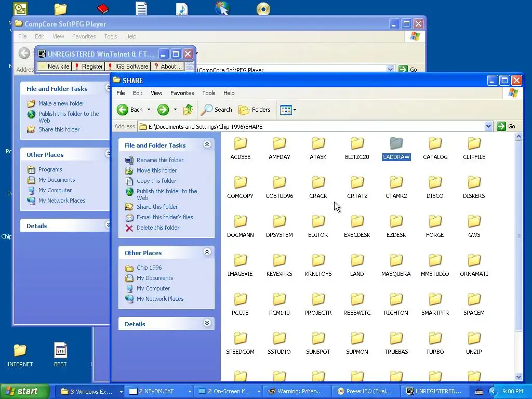Open Tools menu in CompCore window
Viewport: 532px width, 399px height.
(110, 36)
